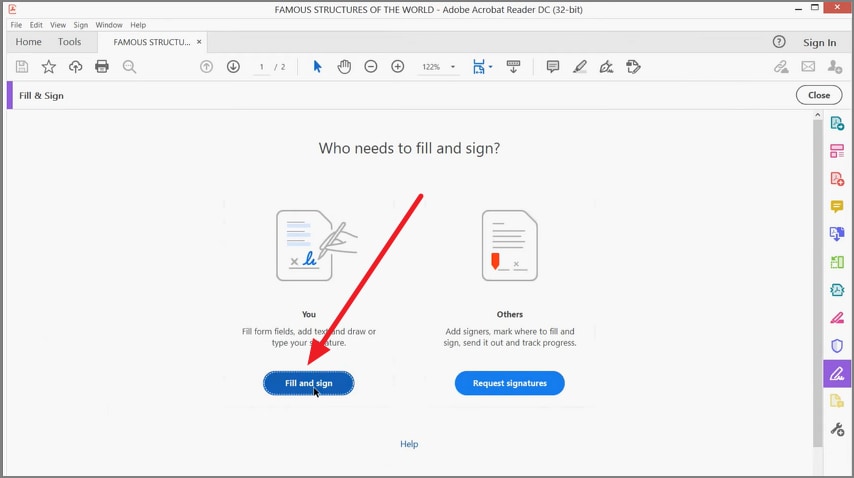Click the vertical scrollbar up arrow

click(817, 115)
